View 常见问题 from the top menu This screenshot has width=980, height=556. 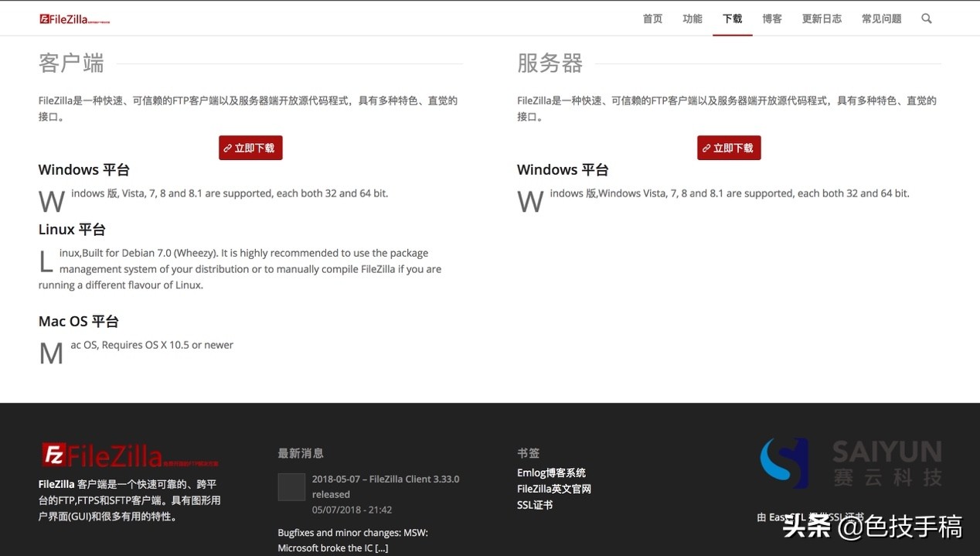coord(882,18)
